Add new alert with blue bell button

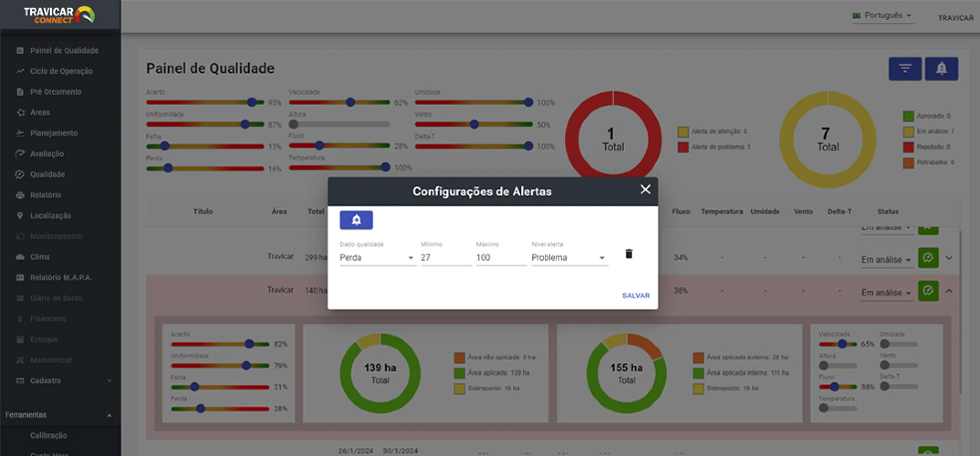[x=356, y=220]
